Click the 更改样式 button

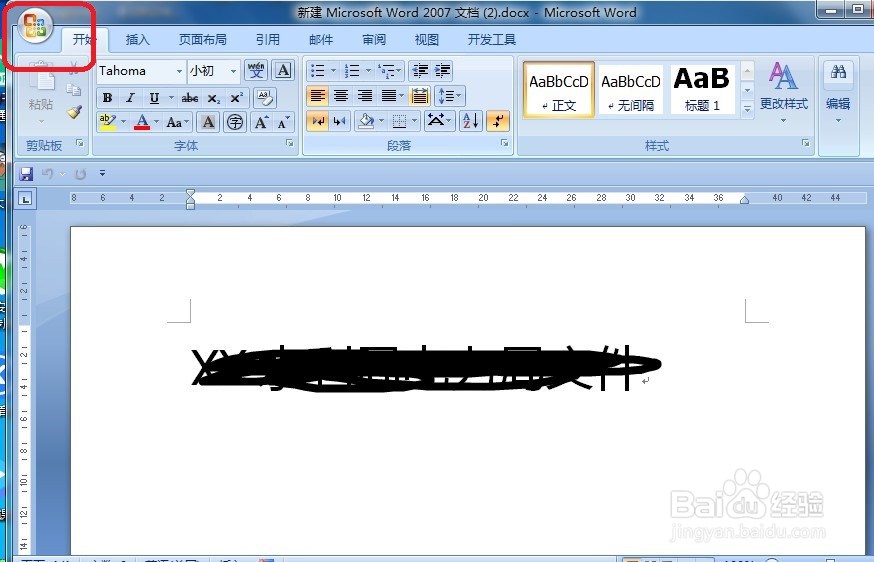pyautogui.click(x=784, y=93)
